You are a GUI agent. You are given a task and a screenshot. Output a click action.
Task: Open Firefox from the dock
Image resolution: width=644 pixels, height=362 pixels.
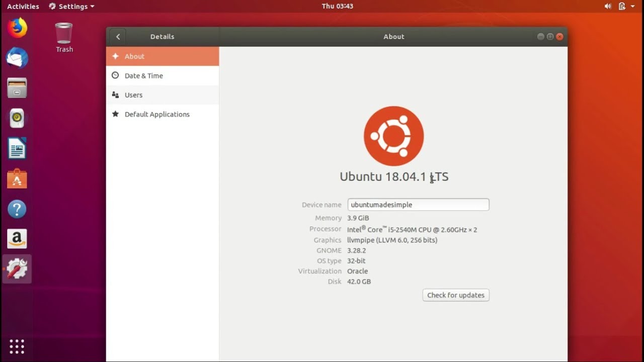tap(17, 28)
